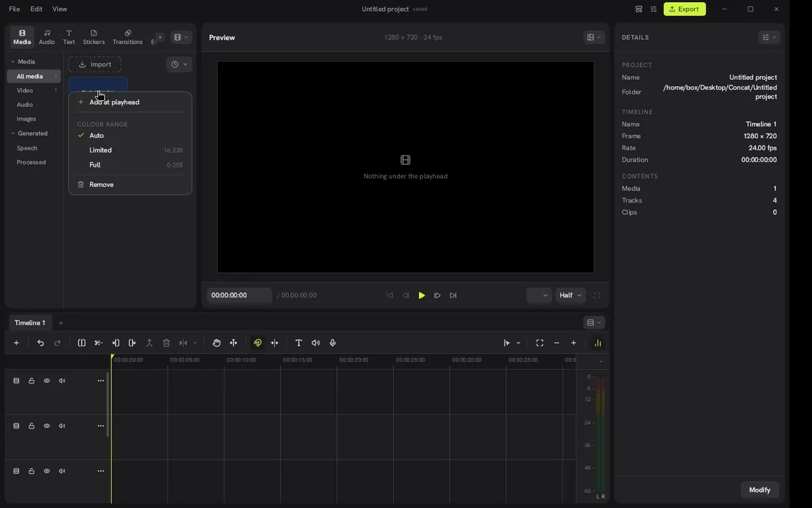Click the preview timecode field

coord(240,295)
